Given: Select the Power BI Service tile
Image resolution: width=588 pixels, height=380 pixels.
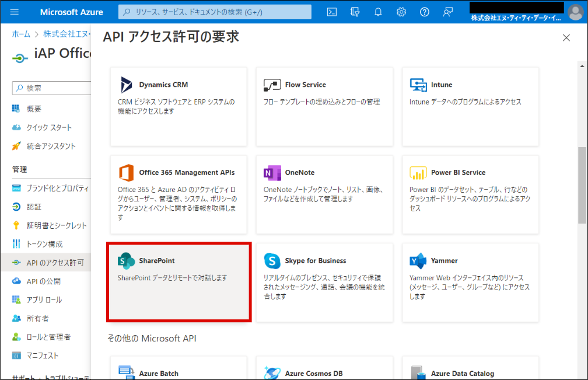Looking at the screenshot, I should click(470, 194).
